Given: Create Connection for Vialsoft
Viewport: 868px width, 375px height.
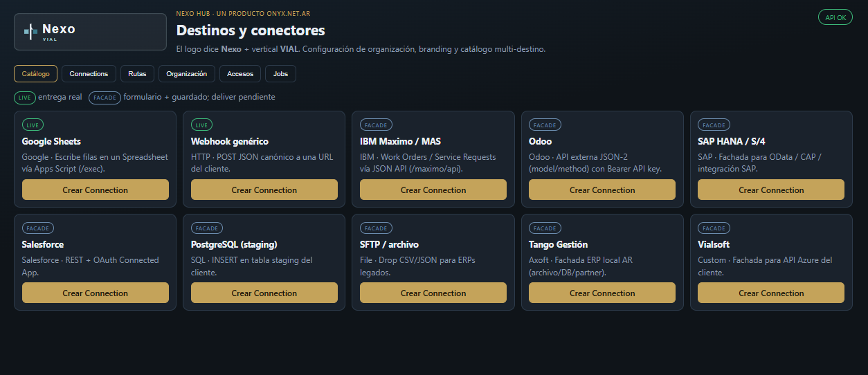Looking at the screenshot, I should click(771, 293).
